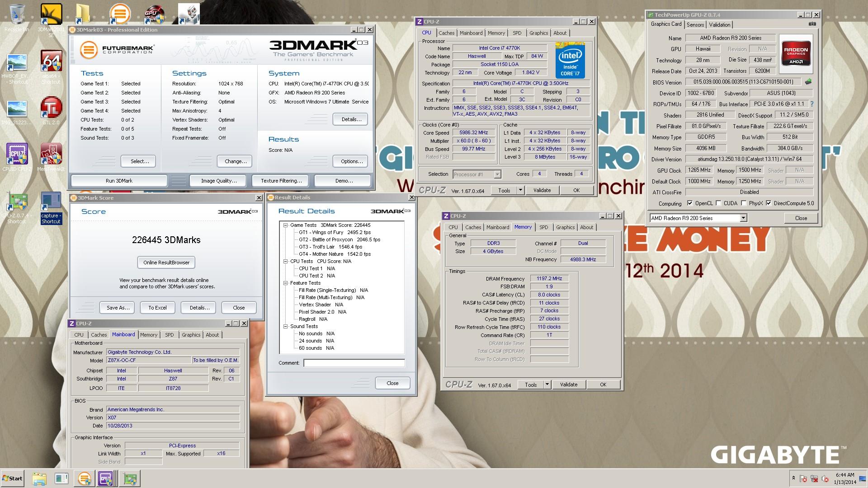Image resolution: width=868 pixels, height=488 pixels.
Task: Click Online ResultBrowser button
Action: [166, 263]
